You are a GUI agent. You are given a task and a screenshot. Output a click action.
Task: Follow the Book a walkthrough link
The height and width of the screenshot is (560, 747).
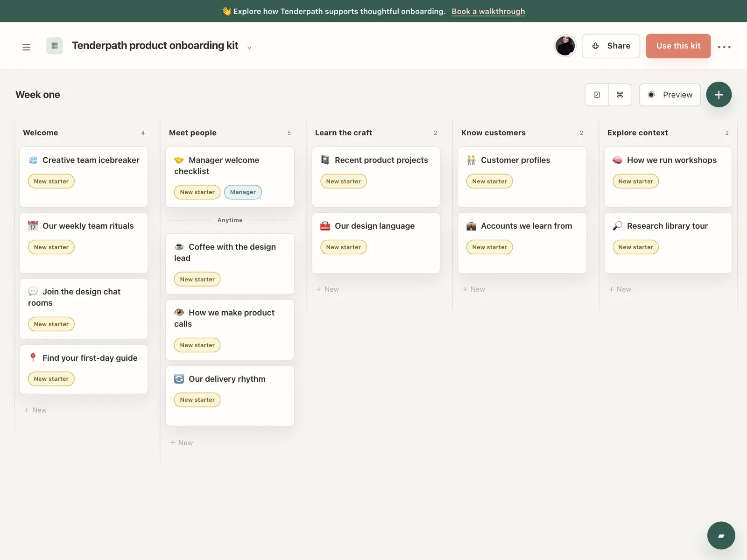coord(488,11)
